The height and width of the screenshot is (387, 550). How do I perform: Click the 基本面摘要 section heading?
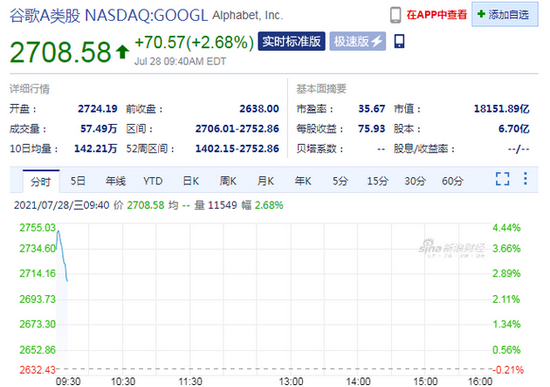(x=321, y=89)
